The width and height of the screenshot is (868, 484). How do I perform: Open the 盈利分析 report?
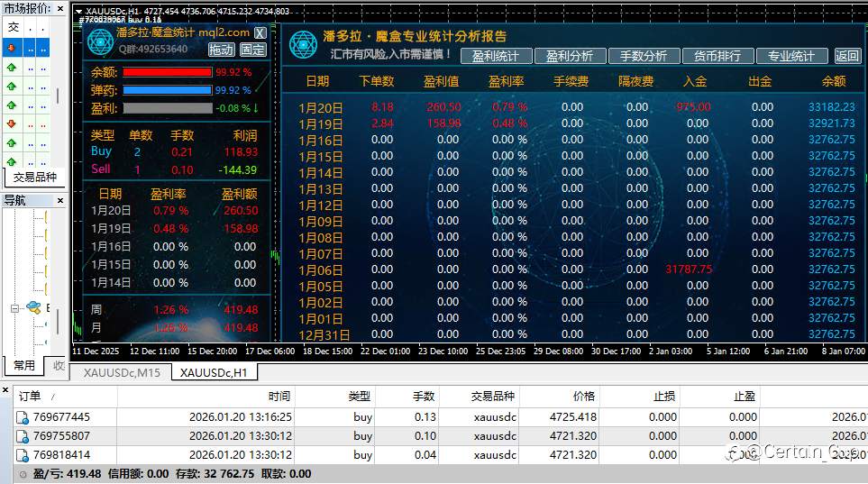(569, 56)
